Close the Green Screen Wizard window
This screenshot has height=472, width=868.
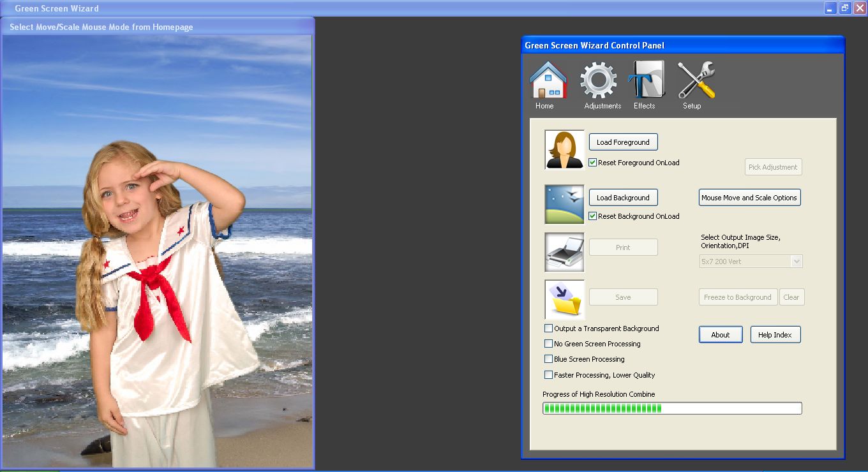(860, 8)
